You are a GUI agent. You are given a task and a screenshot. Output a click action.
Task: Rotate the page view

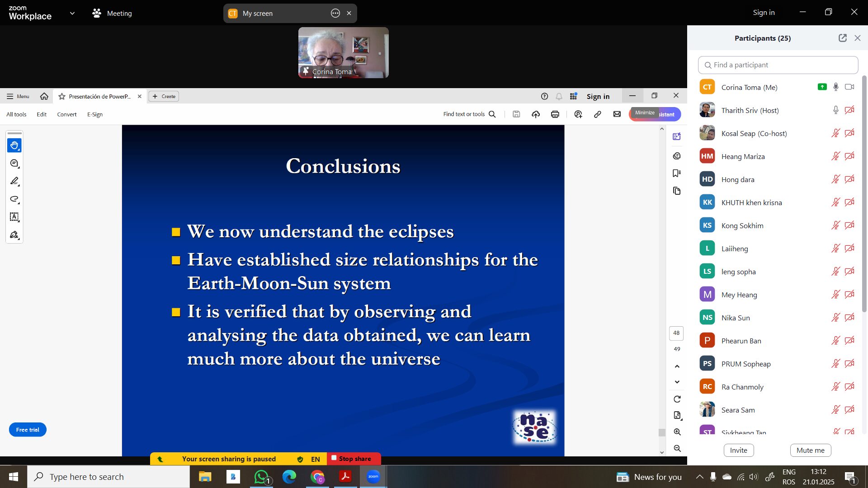(x=677, y=399)
